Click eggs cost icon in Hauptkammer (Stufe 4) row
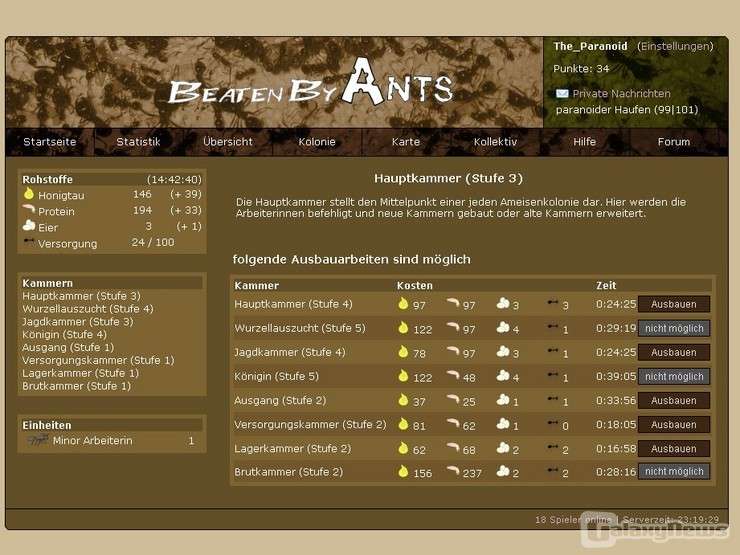Screen dimensions: 740x555 503,303
